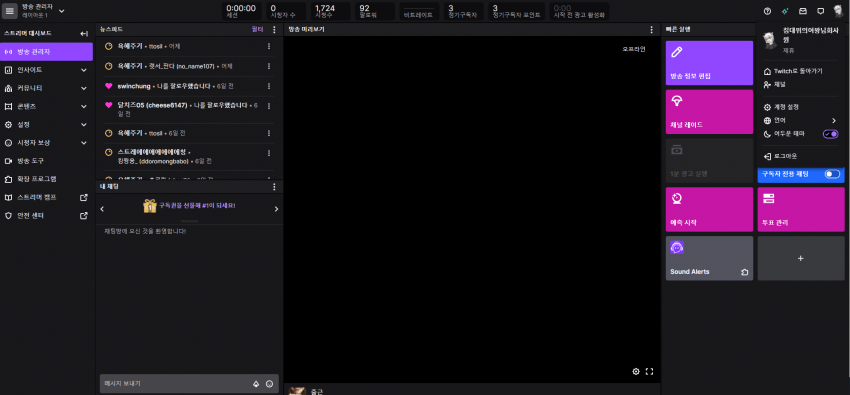The width and height of the screenshot is (850, 395).
Task: Click the 1,724 시청수 stat tile
Action: pos(330,11)
